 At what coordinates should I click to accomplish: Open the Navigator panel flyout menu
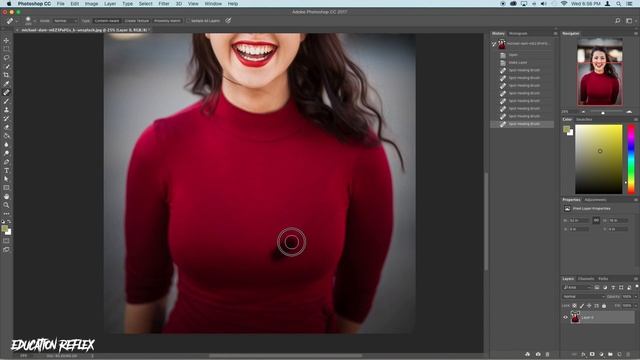click(x=636, y=33)
